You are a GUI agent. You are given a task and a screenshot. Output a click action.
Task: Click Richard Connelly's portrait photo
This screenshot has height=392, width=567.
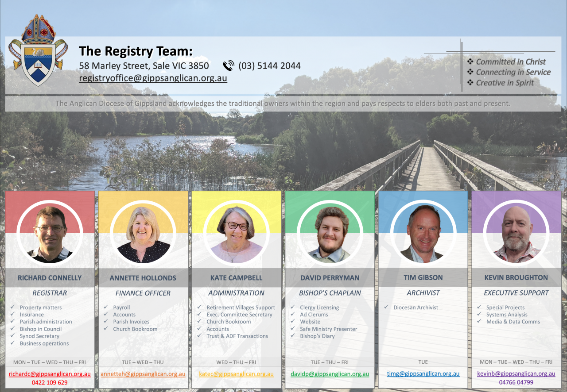[x=50, y=233]
